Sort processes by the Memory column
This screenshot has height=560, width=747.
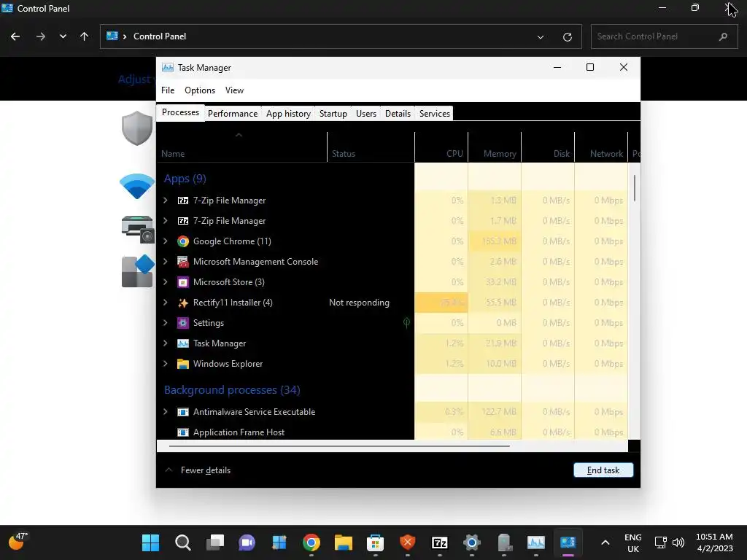(x=495, y=147)
